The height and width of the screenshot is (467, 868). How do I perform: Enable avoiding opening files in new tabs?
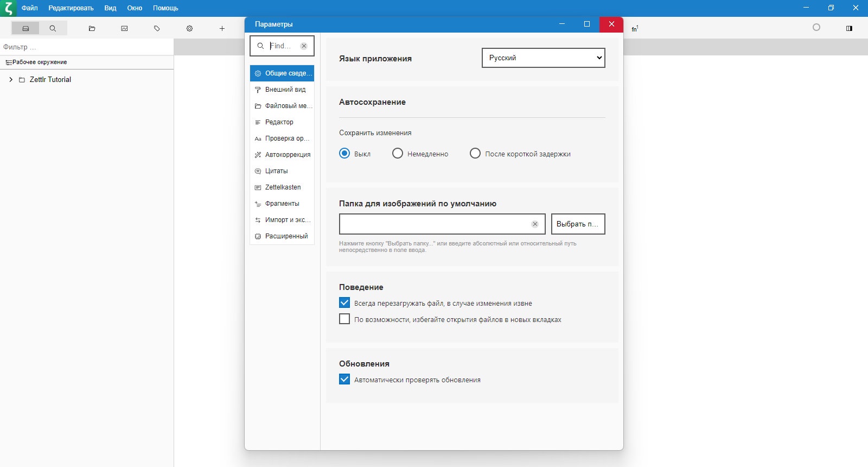click(344, 319)
